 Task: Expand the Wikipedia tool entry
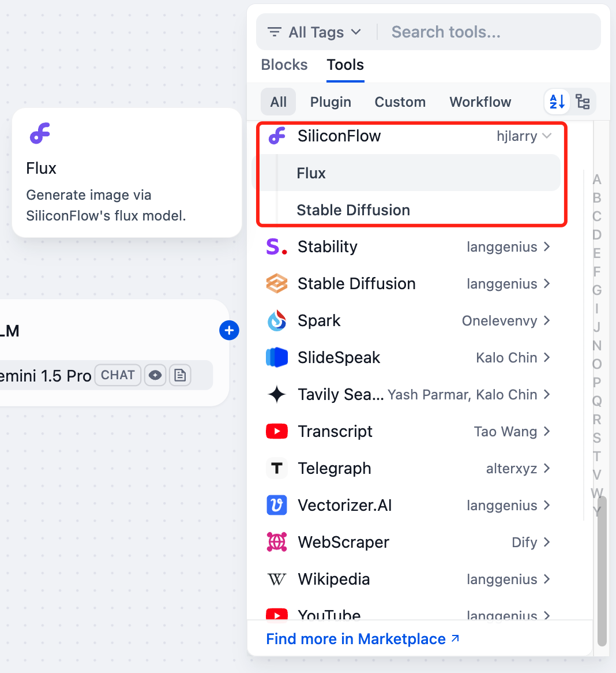pyautogui.click(x=547, y=579)
